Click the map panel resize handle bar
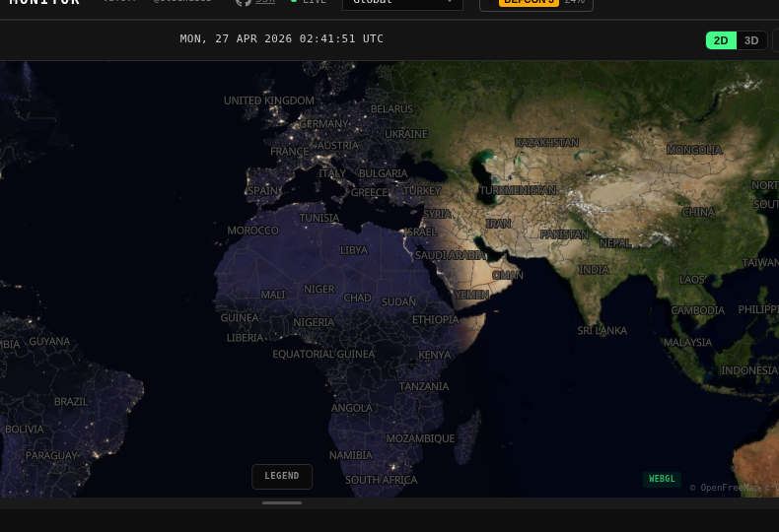 [282, 502]
